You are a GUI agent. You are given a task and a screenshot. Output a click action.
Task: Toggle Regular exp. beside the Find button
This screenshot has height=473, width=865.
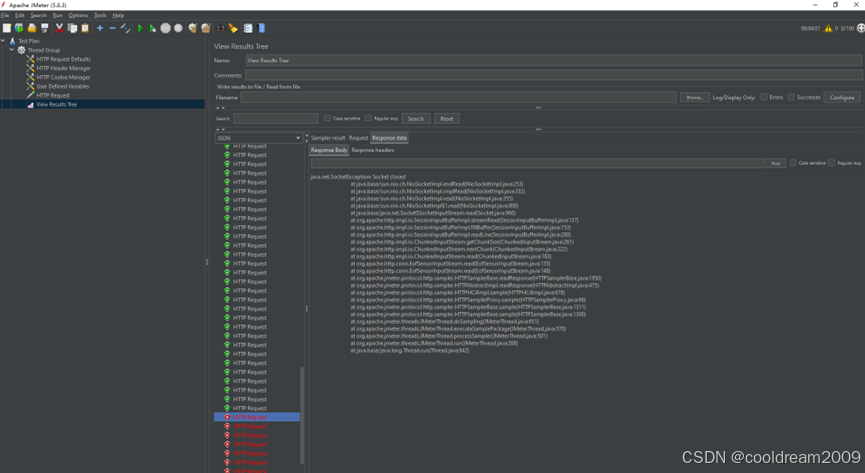coord(831,163)
